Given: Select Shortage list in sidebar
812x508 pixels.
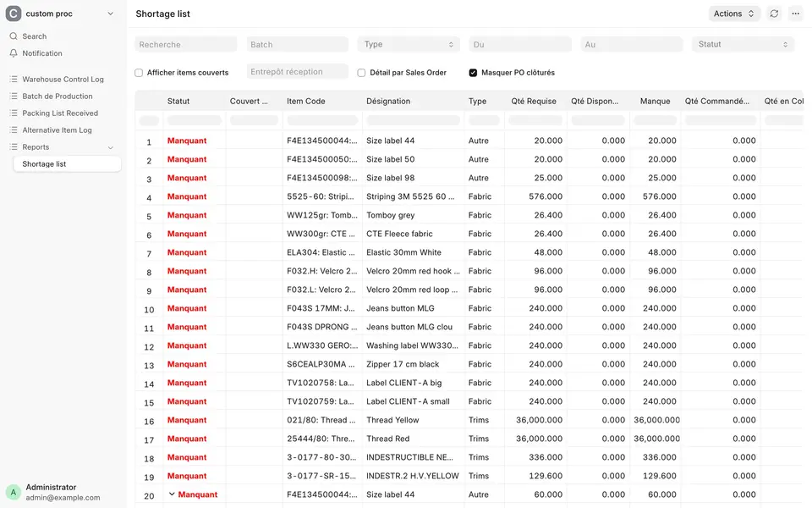Looking at the screenshot, I should click(67, 164).
